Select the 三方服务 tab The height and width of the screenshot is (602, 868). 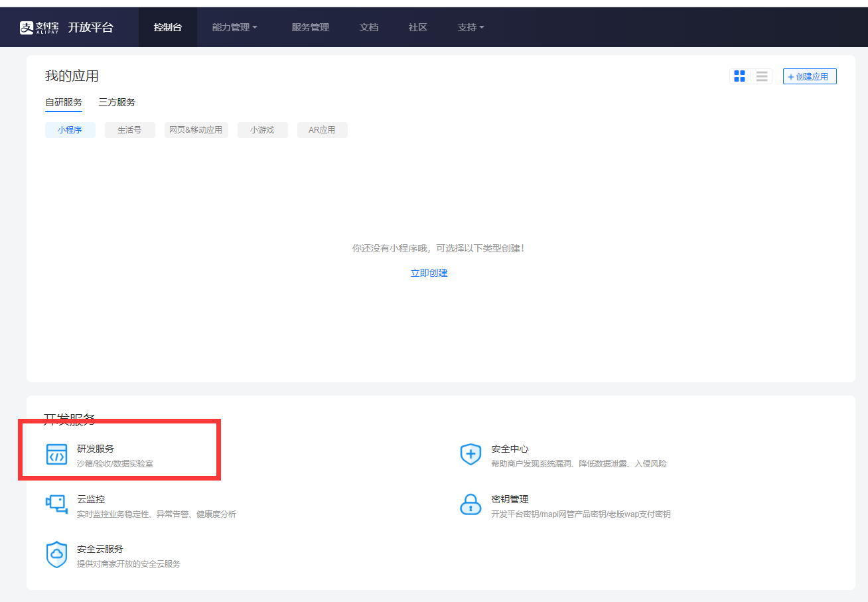117,102
